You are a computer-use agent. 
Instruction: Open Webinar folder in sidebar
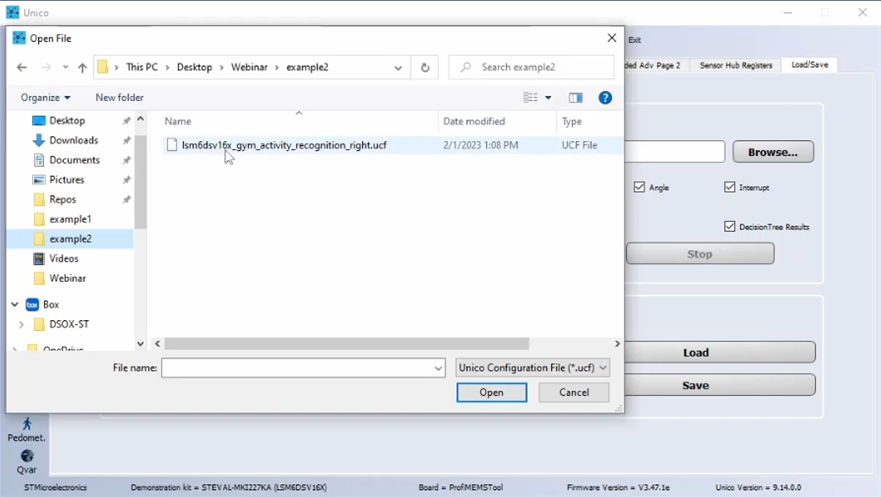[67, 278]
